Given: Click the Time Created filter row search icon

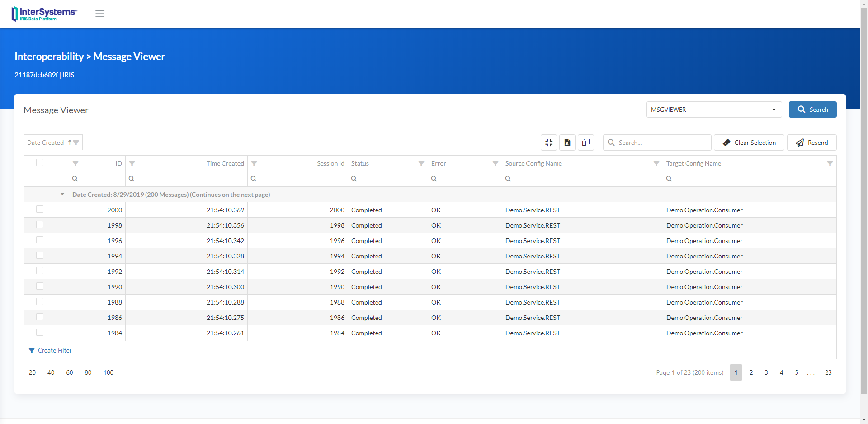Looking at the screenshot, I should pos(132,179).
